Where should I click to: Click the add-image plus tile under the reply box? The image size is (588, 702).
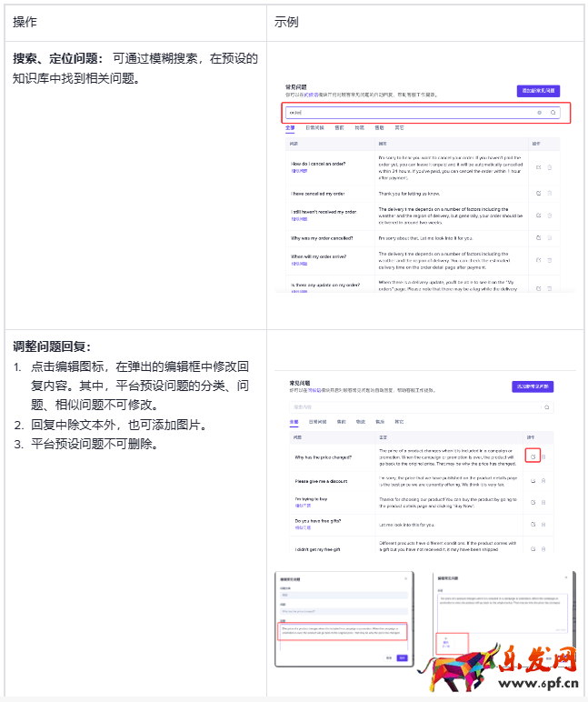point(446,643)
